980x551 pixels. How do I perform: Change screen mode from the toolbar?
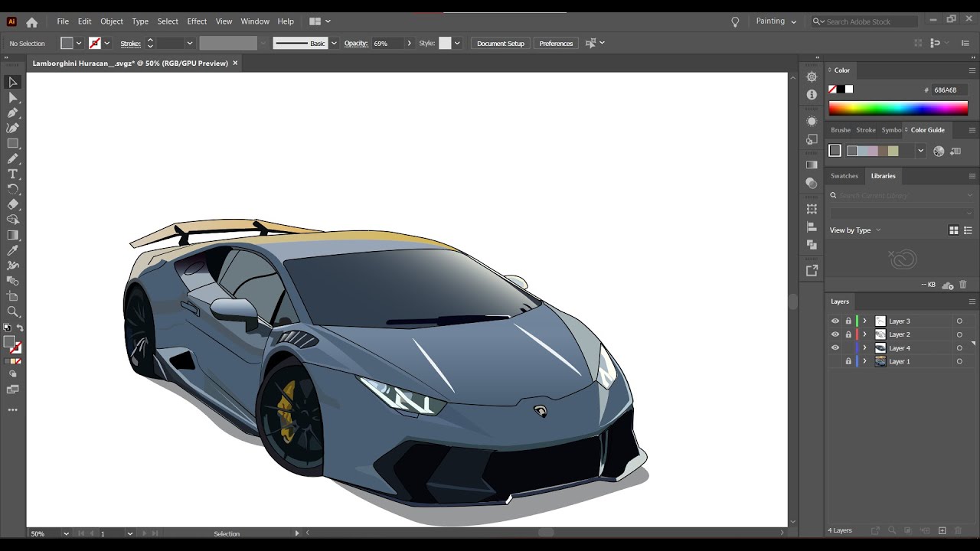[x=13, y=390]
